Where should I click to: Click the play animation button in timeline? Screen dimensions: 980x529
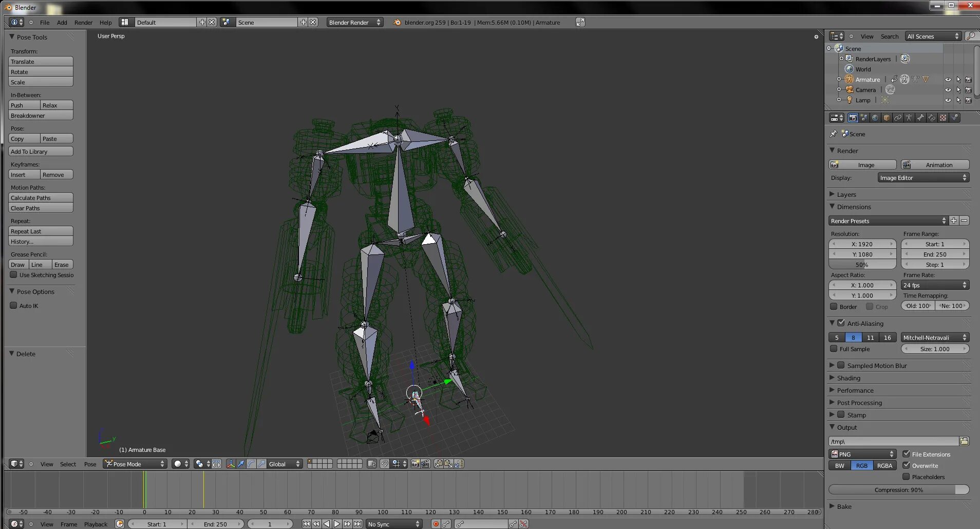(337, 524)
